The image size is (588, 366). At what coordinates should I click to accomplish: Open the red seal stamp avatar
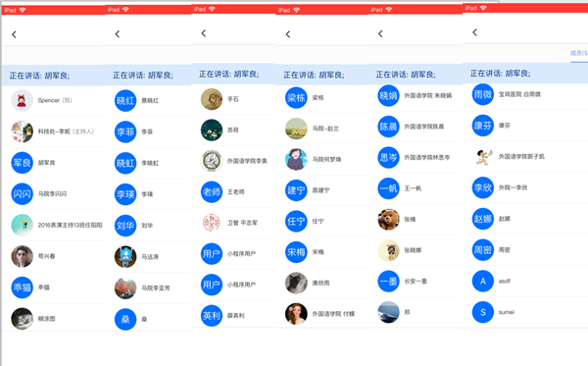coord(212,223)
